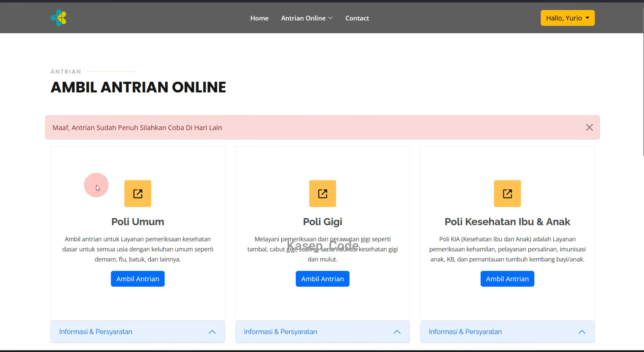Viewport: 644px width, 352px height.
Task: Click the clinic logo in the navbar
Action: pos(58,18)
